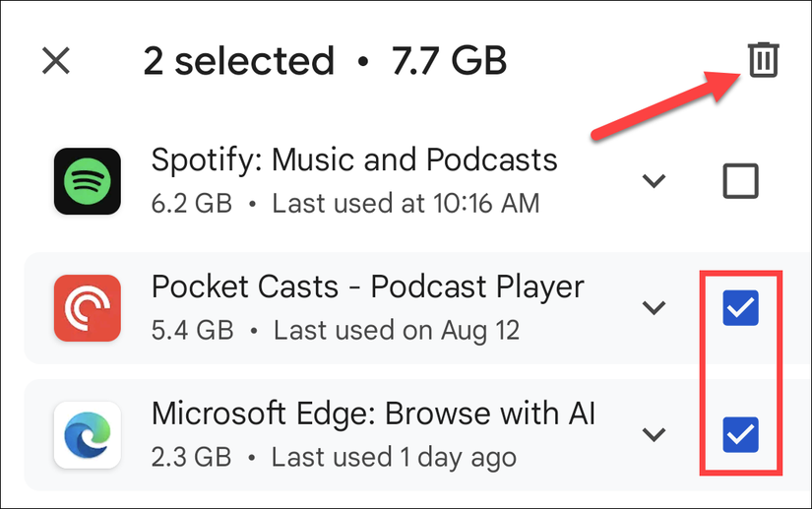
Task: Tap the trash icon to uninstall selected apps
Action: pyautogui.click(x=764, y=61)
